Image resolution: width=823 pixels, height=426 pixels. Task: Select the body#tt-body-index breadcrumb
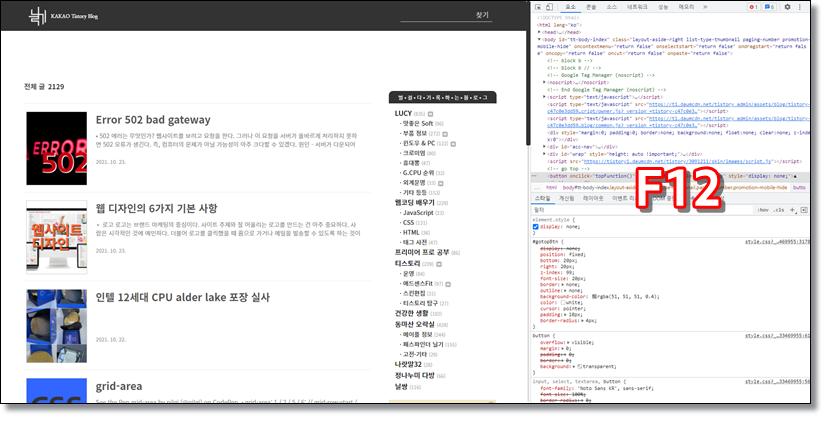tap(674, 187)
